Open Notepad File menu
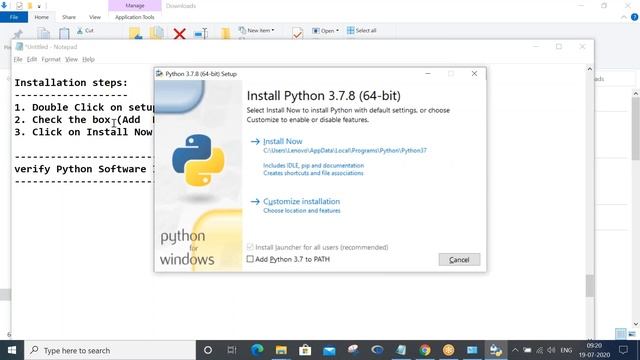 pos(18,59)
